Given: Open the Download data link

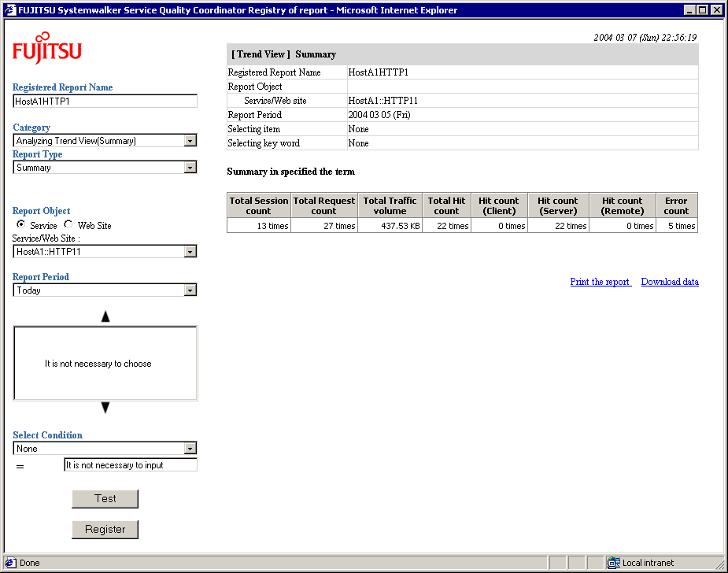Looking at the screenshot, I should pos(670,282).
